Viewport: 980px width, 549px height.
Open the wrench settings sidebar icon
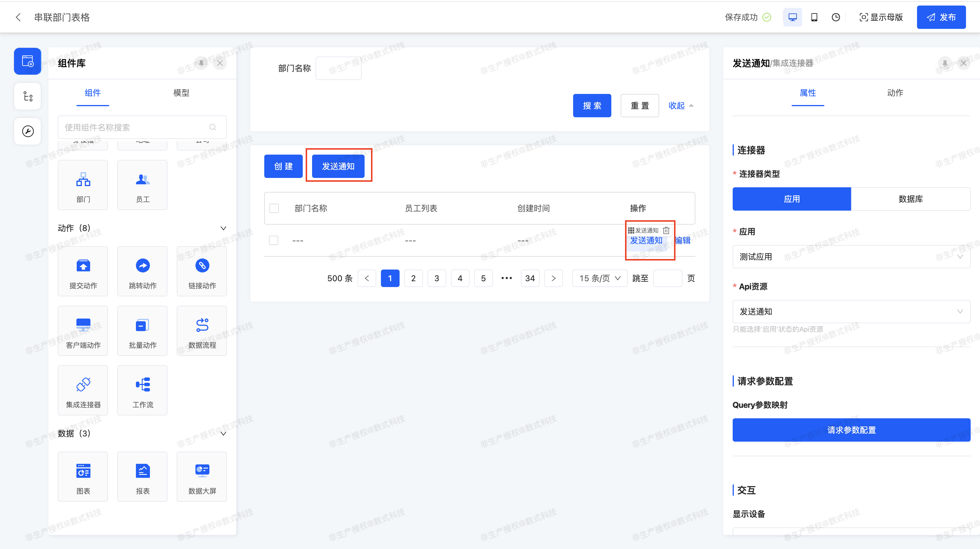pyautogui.click(x=27, y=131)
